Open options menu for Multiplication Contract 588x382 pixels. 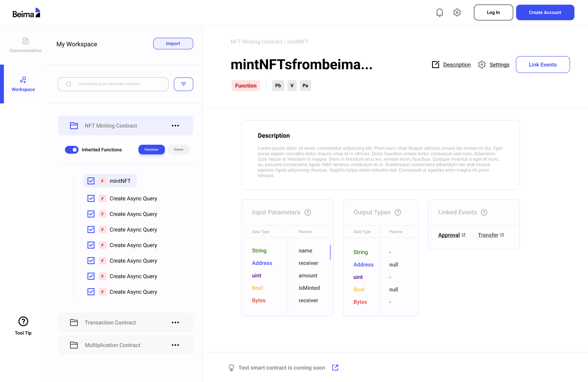pyautogui.click(x=175, y=345)
